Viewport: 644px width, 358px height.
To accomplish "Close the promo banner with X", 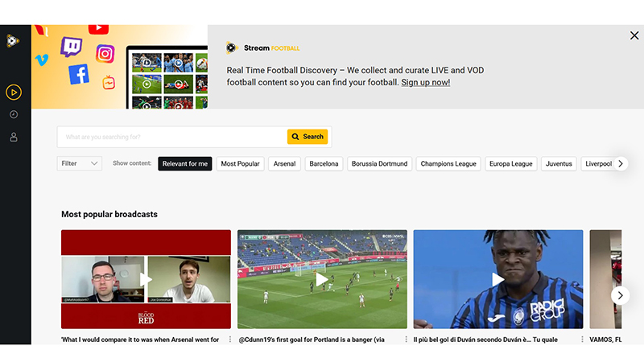I will [x=634, y=35].
